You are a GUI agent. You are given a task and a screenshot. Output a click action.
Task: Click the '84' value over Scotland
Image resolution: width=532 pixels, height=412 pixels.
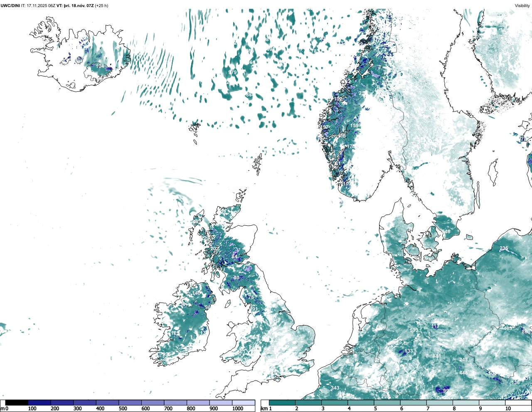click(x=234, y=257)
